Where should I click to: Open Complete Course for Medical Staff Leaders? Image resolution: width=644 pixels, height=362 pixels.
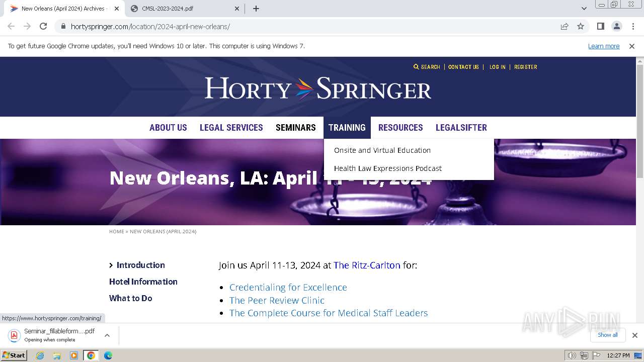(x=329, y=313)
